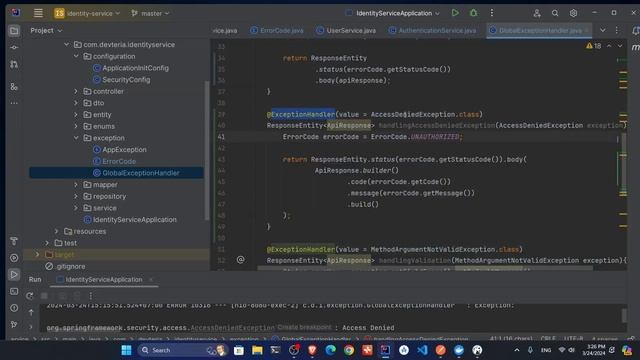Stop the running application in Run panel
Screen dimensions: 640x360
point(44,296)
